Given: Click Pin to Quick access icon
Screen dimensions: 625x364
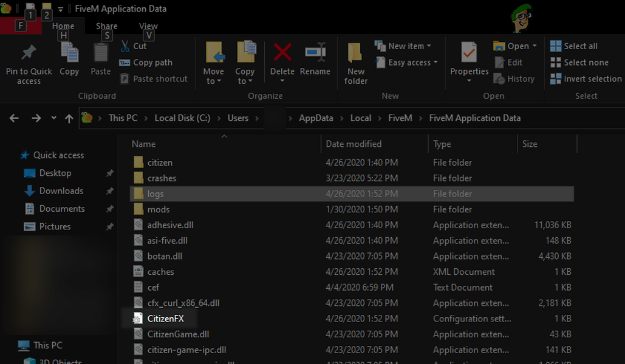Looking at the screenshot, I should click(29, 53).
